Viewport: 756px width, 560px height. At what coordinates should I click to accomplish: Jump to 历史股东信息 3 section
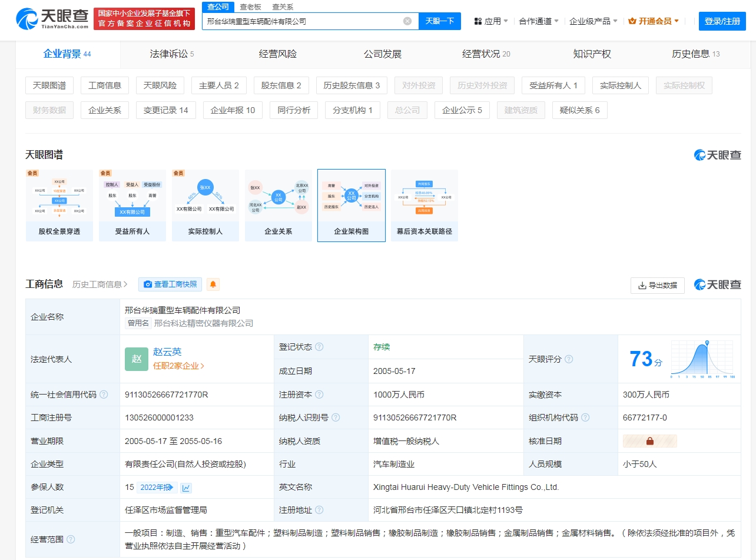tap(352, 85)
